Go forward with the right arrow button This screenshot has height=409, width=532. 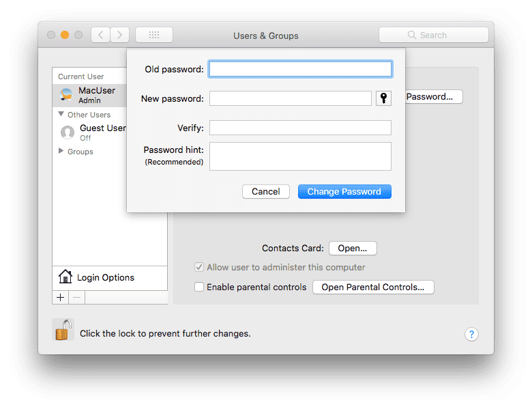120,35
